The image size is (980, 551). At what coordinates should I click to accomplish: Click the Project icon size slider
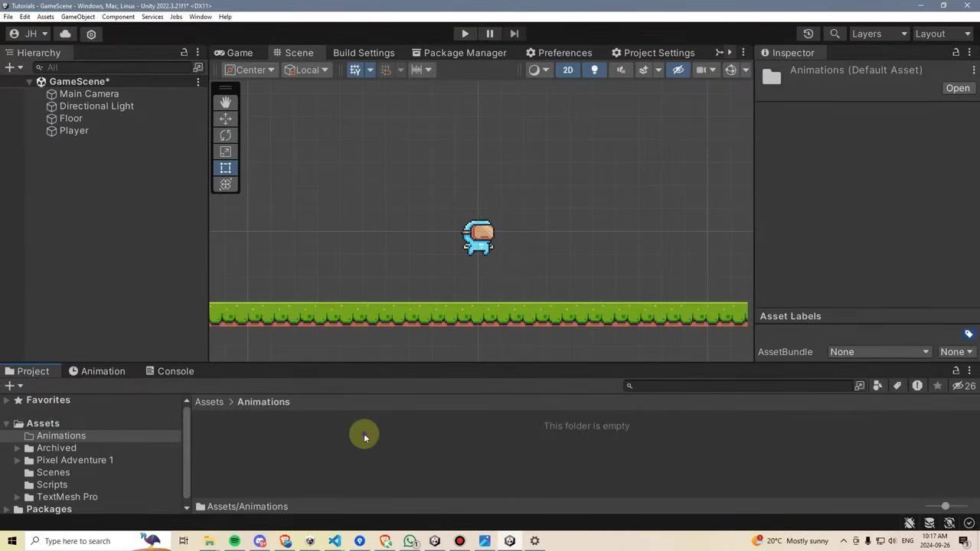coord(946,506)
